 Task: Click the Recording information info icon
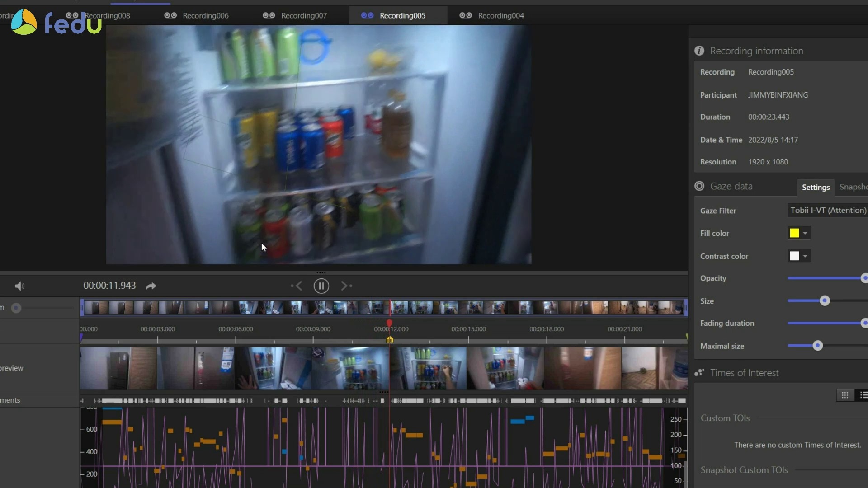click(699, 51)
